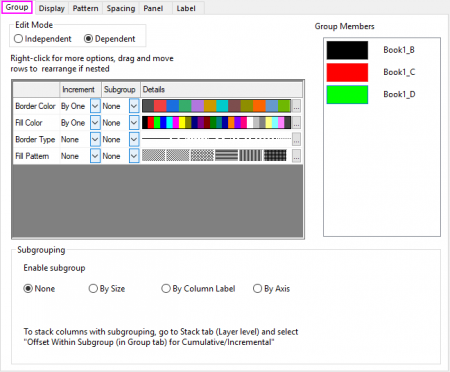Screen dimensions: 450x372
Task: Select Dependent edit mode
Action: [x=110, y=39]
